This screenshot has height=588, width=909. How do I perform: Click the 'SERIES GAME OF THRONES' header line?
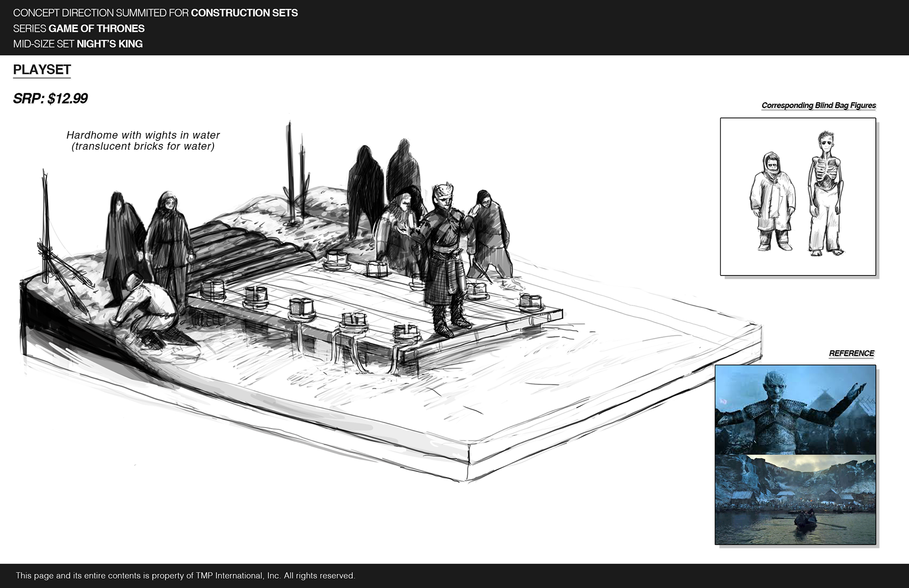click(79, 28)
